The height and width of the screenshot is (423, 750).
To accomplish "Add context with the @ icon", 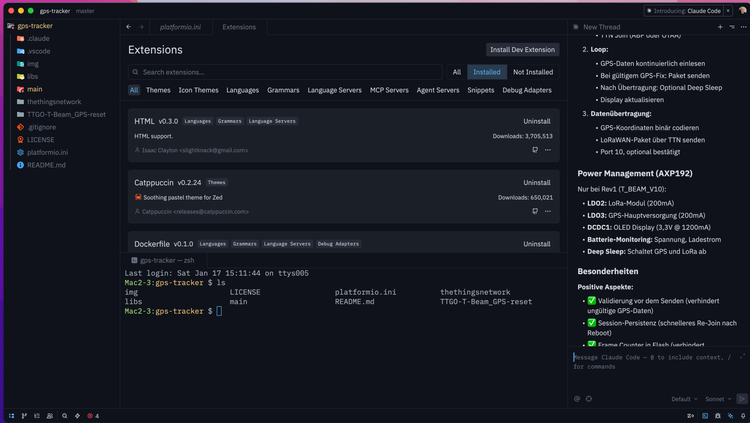I will (x=577, y=399).
